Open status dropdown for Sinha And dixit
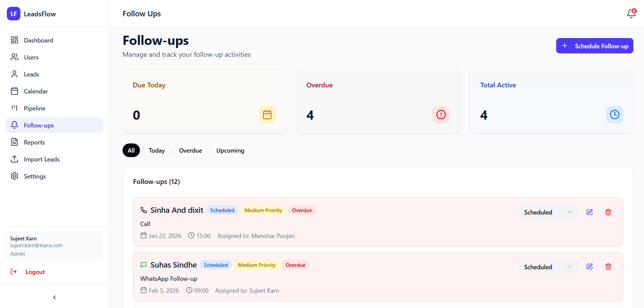 [548, 212]
